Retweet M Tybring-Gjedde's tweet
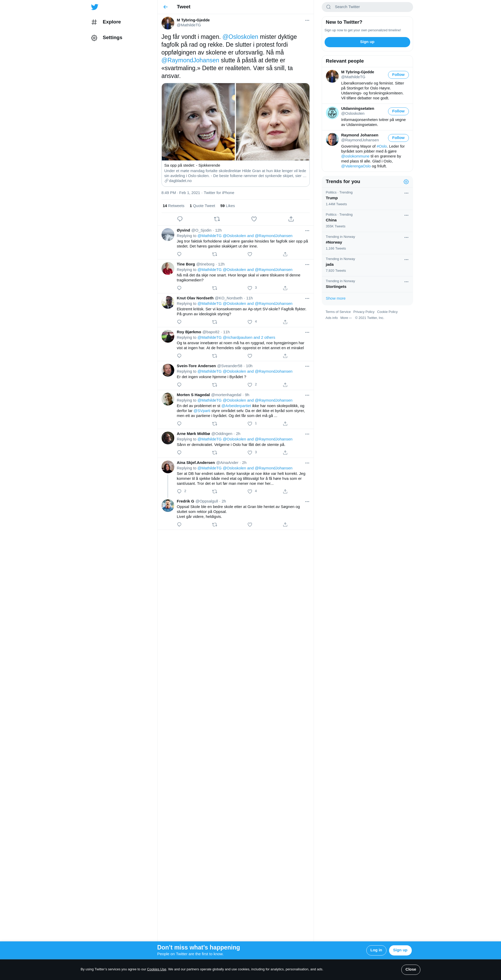 click(x=217, y=219)
